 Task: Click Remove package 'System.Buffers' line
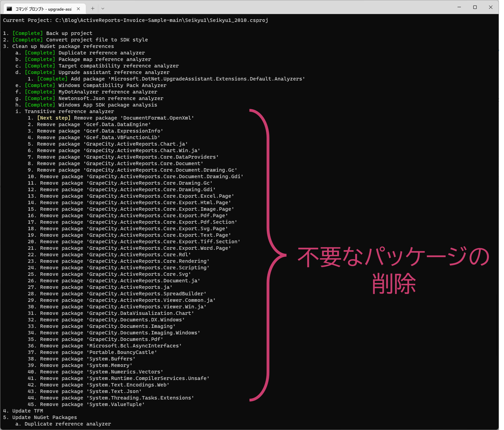tap(81, 359)
